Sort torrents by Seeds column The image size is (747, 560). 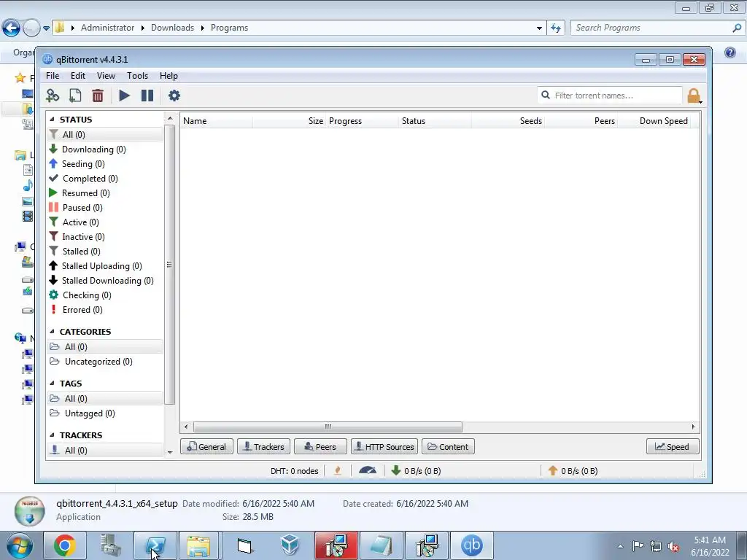pos(508,121)
